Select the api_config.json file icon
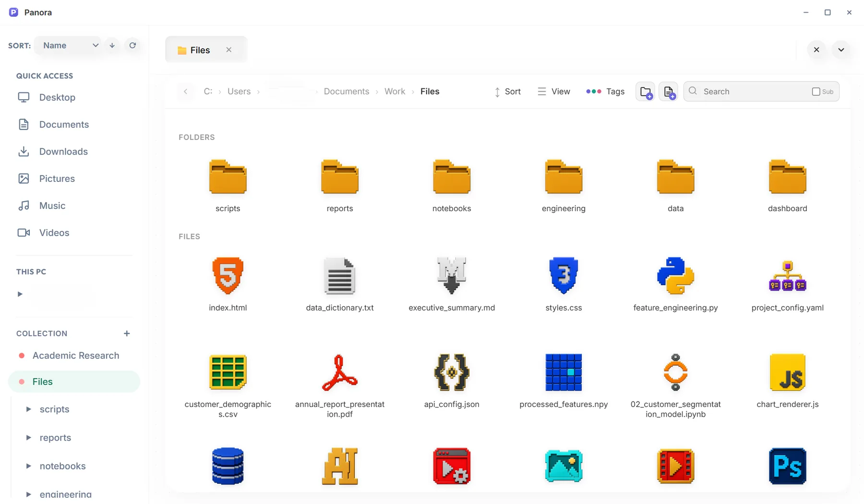Screen dimensions: 864x504 tap(452, 372)
